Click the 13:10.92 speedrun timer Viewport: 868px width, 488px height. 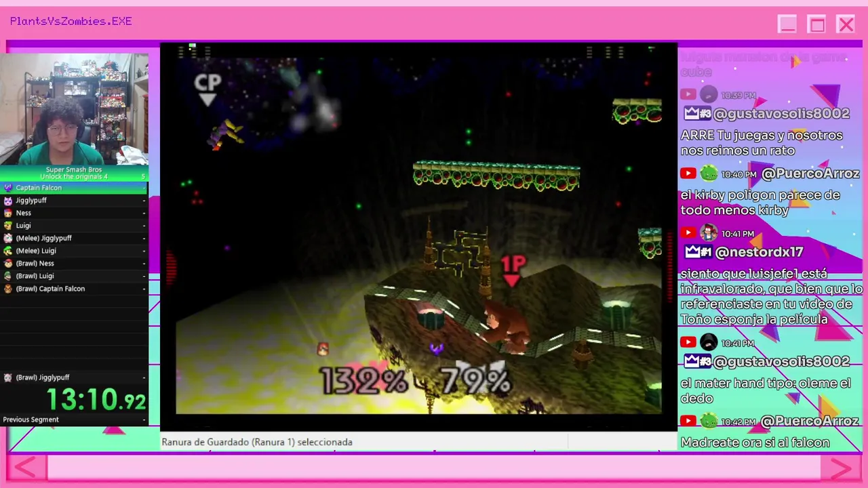96,399
